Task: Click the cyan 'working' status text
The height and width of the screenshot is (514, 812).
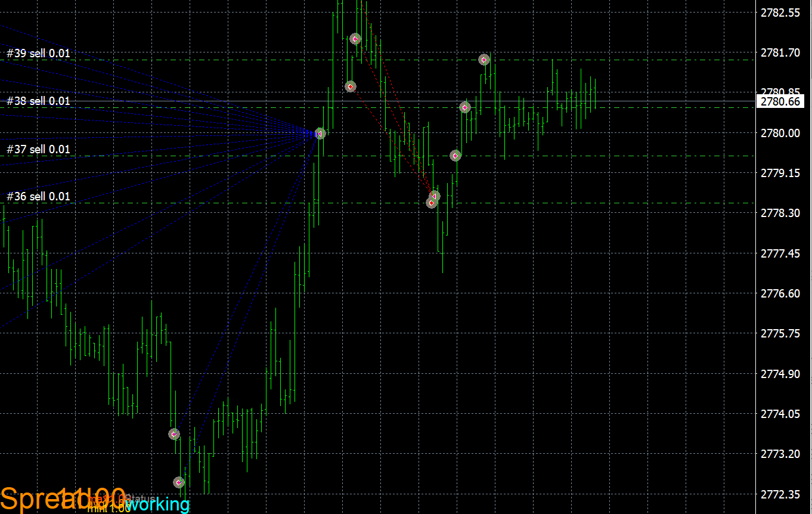Action: (x=158, y=505)
